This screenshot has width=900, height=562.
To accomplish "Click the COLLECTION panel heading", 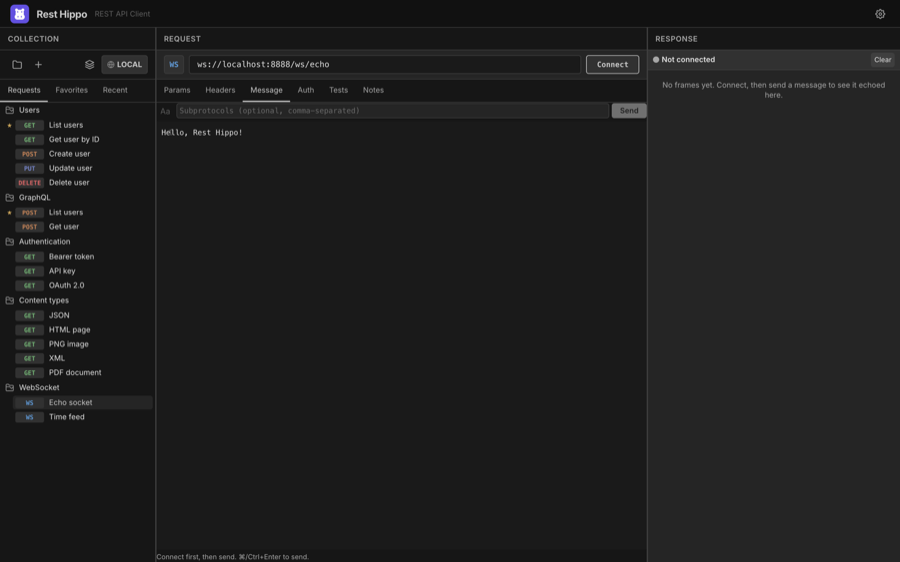I will (x=33, y=39).
